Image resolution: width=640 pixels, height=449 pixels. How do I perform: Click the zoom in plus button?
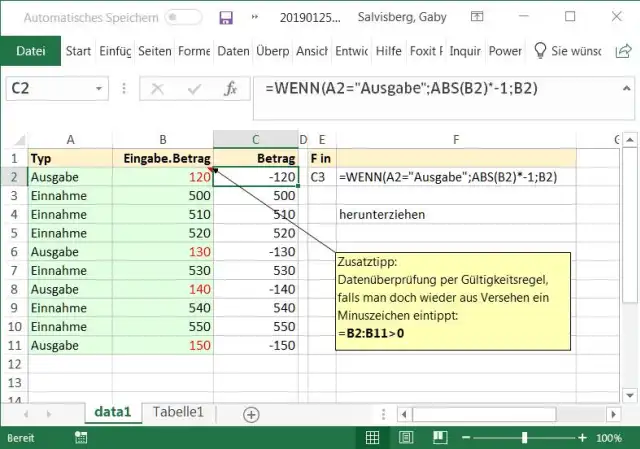[583, 438]
